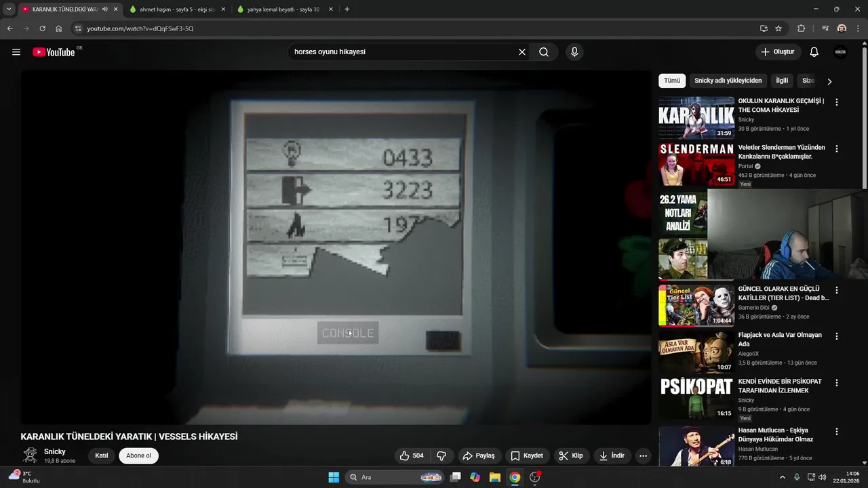This screenshot has height=488, width=868.
Task: Create a clip with Klip button
Action: pos(571,455)
